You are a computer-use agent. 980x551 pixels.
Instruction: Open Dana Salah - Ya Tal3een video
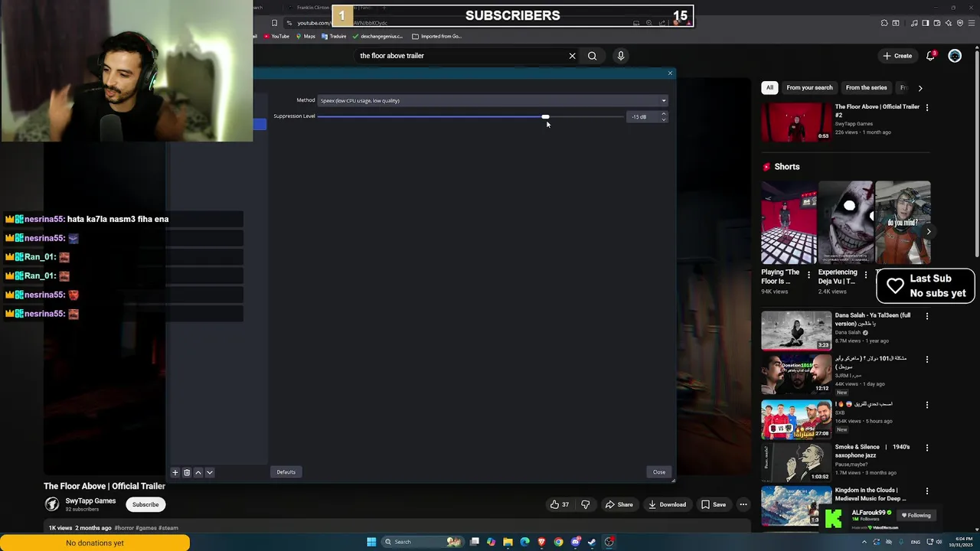click(x=796, y=330)
